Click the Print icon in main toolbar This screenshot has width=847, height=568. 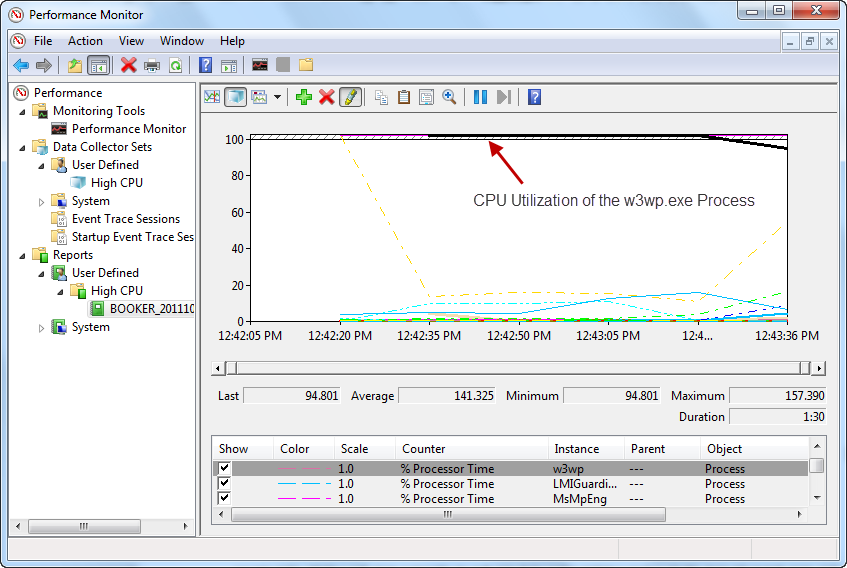(152, 65)
